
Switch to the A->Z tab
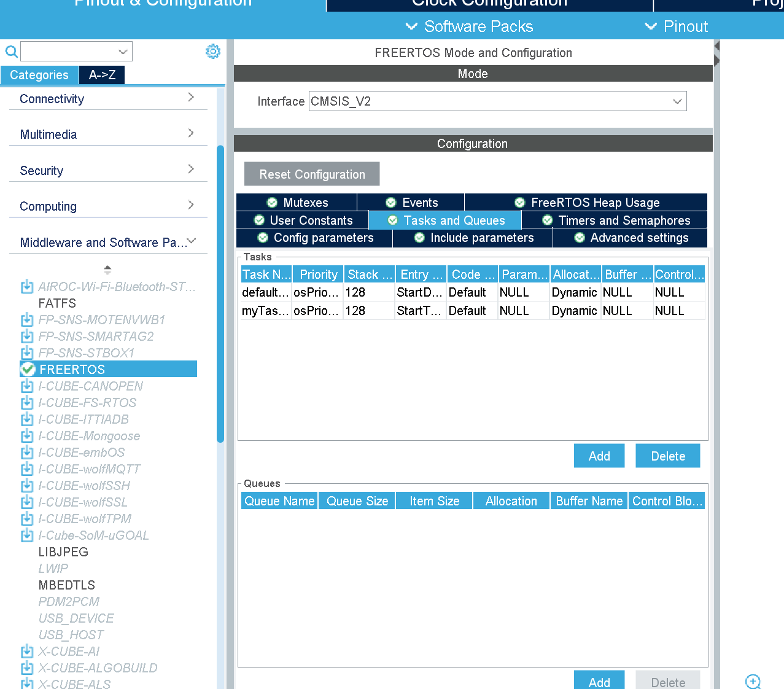102,75
